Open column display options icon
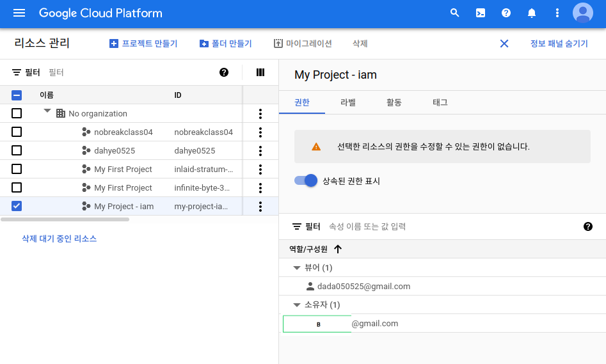This screenshot has height=364, width=606. (260, 72)
